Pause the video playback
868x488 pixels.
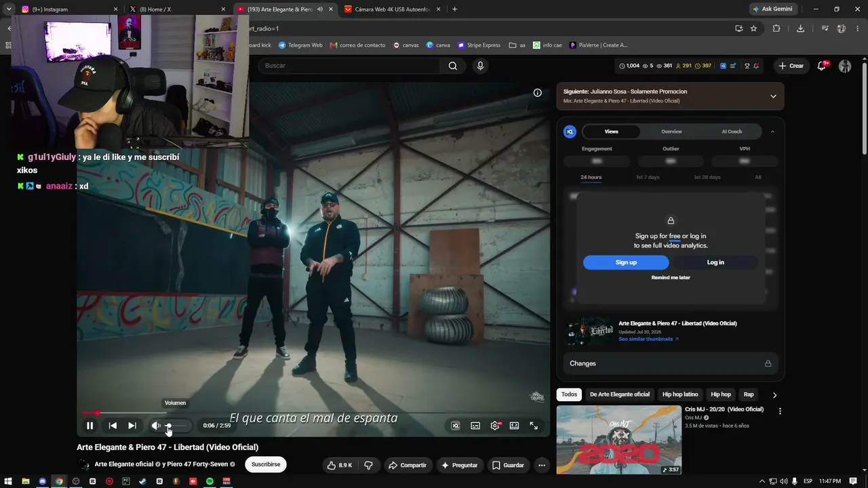click(x=90, y=426)
